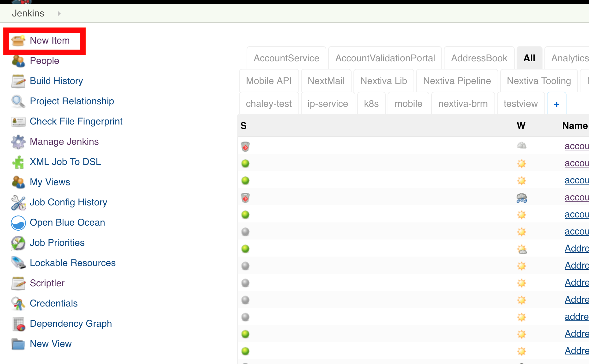Go to the People page link
The width and height of the screenshot is (589, 364).
[44, 61]
